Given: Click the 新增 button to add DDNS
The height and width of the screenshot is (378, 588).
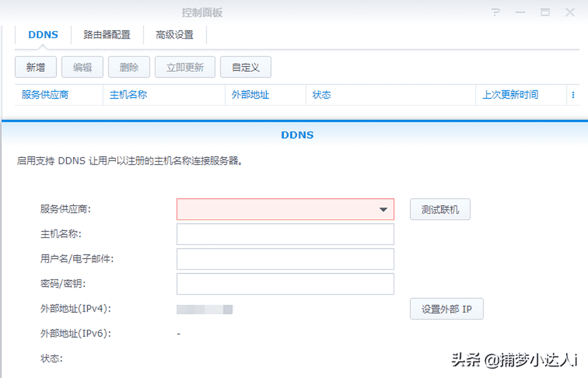Looking at the screenshot, I should pos(35,66).
